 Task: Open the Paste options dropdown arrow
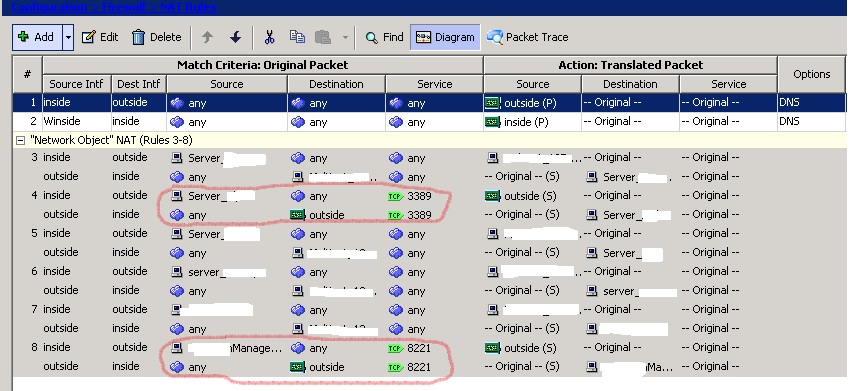tap(345, 37)
